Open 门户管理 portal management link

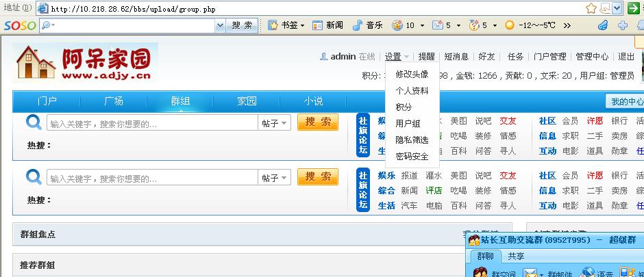(549, 57)
